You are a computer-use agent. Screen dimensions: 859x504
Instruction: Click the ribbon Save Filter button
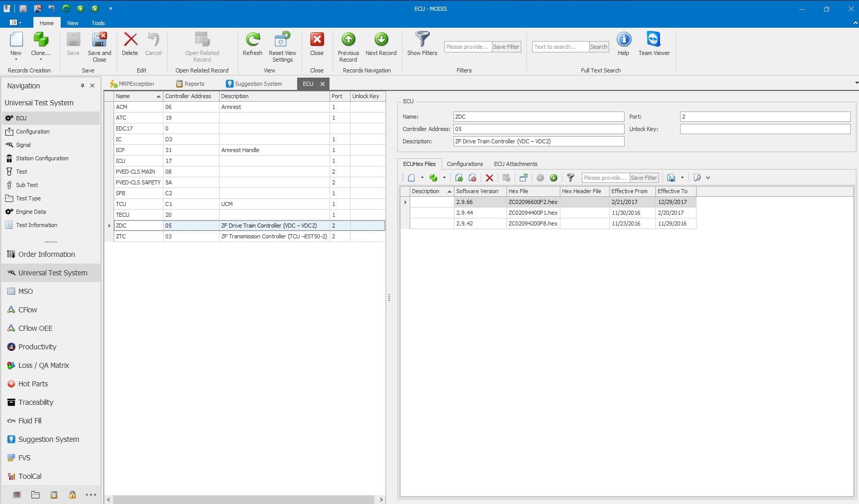[506, 47]
